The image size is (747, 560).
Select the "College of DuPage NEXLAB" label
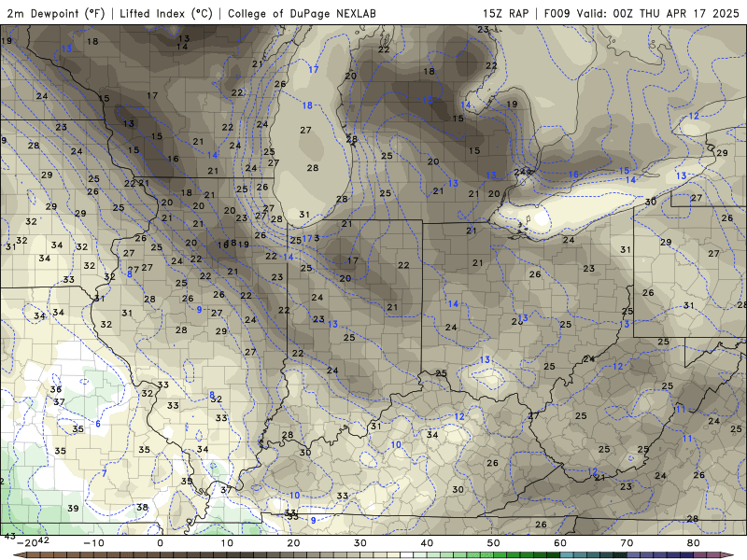pyautogui.click(x=302, y=13)
